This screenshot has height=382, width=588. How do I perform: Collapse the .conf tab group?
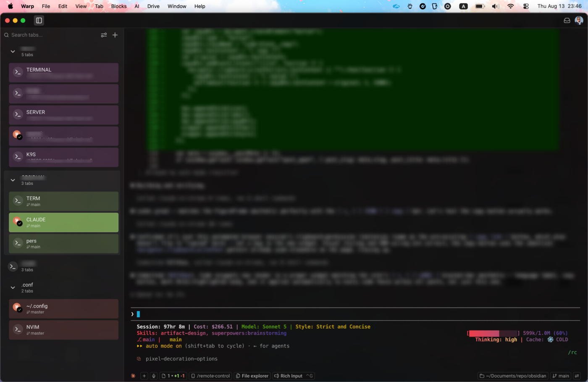13,287
